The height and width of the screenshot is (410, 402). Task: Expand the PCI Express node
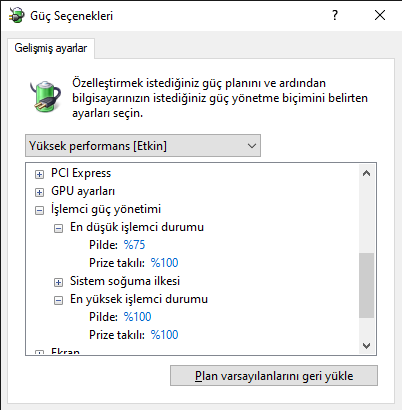pos(39,174)
